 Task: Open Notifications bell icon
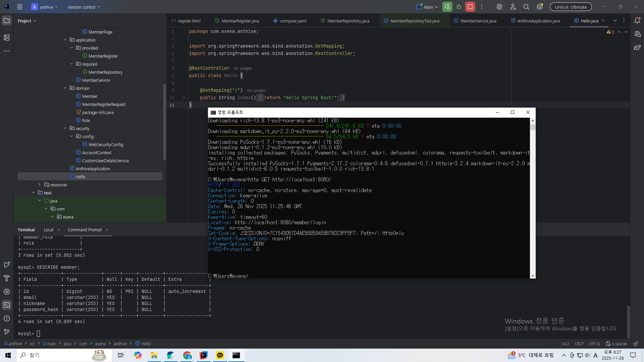[637, 21]
